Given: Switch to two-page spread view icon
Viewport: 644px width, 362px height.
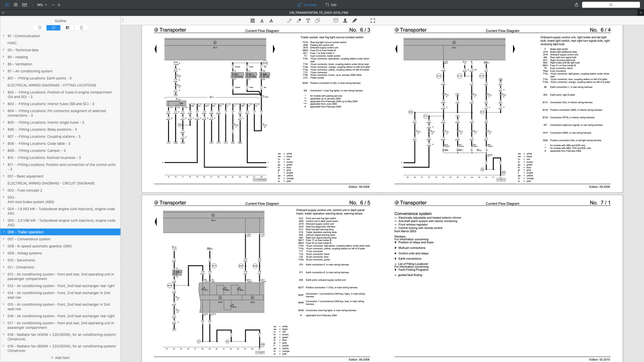Looking at the screenshot, I should (25, 5).
